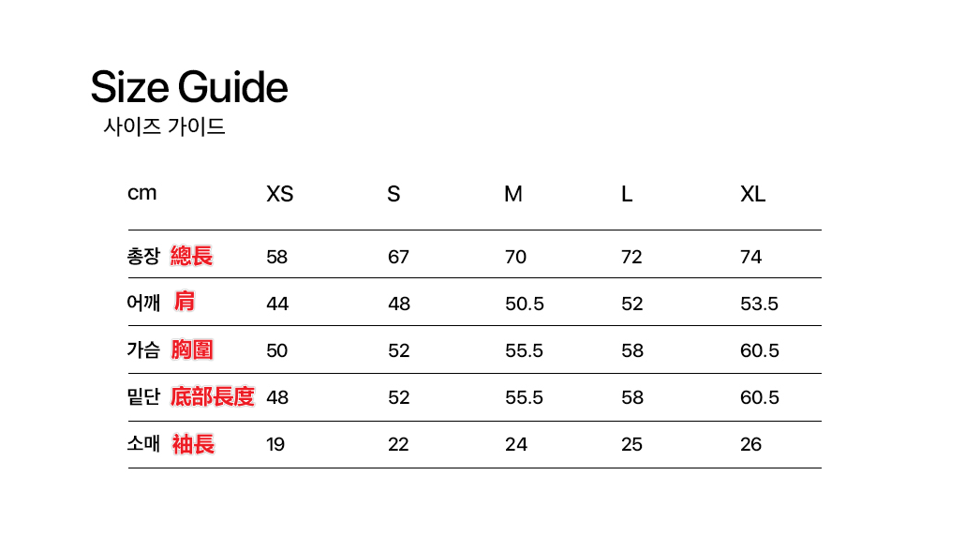This screenshot has height=550, width=980.
Task: Select the S size column header
Action: tap(393, 194)
